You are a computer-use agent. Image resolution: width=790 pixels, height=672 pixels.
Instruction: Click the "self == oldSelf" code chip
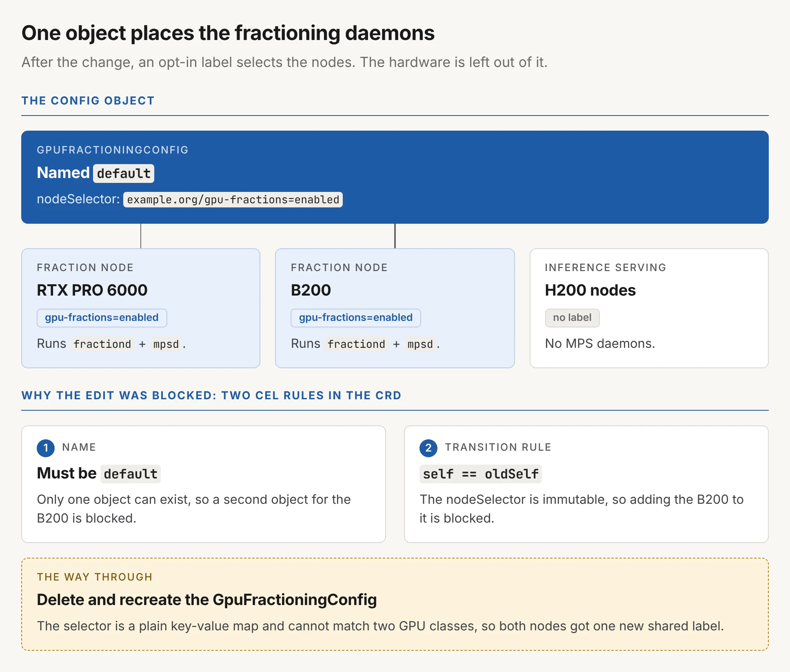(x=481, y=474)
